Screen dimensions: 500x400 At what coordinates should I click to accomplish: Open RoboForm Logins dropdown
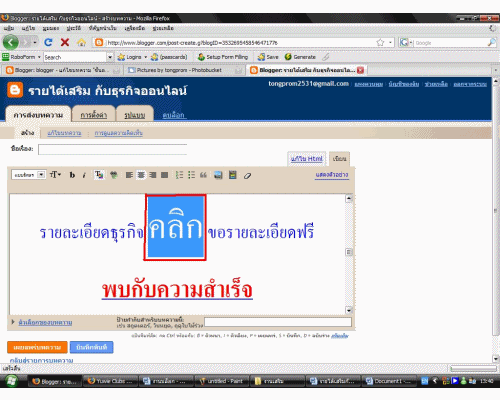pos(132,57)
